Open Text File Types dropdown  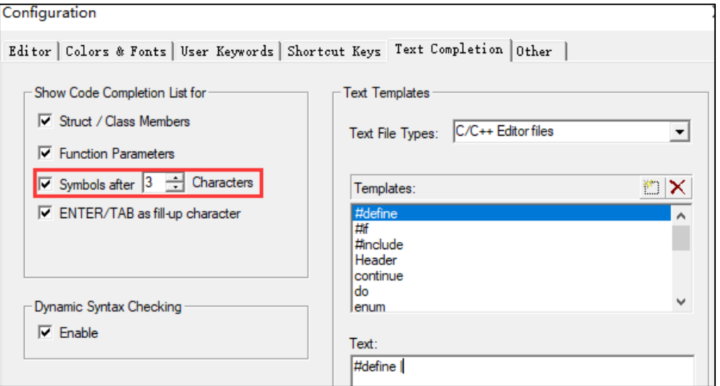pos(680,132)
